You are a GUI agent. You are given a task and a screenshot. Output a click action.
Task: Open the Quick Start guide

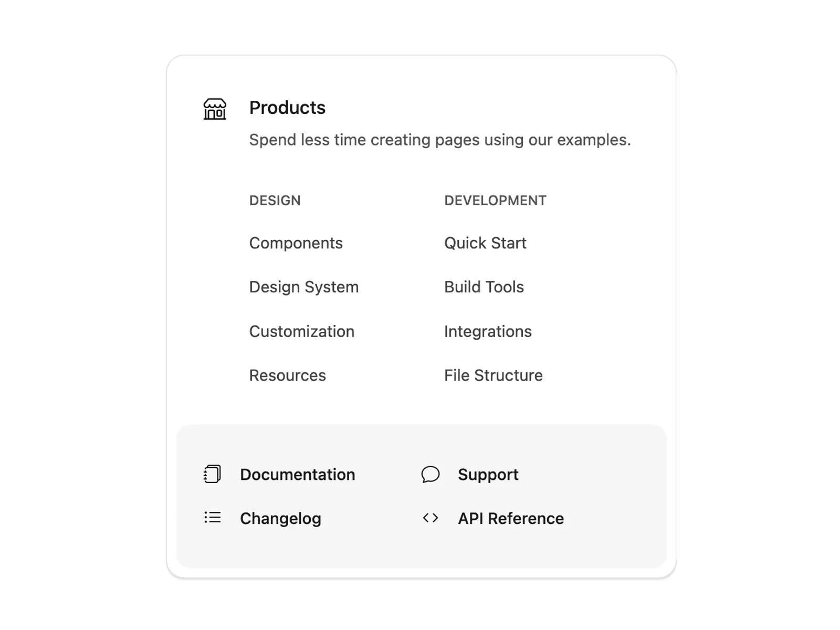tap(485, 243)
